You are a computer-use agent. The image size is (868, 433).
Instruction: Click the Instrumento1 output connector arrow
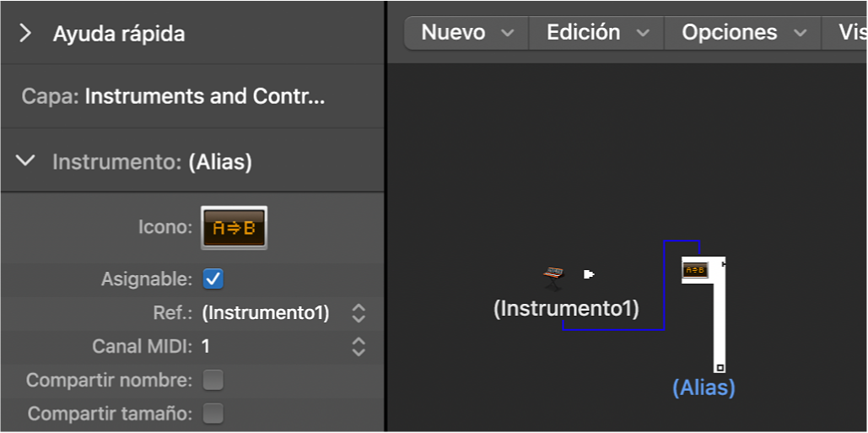(x=589, y=274)
